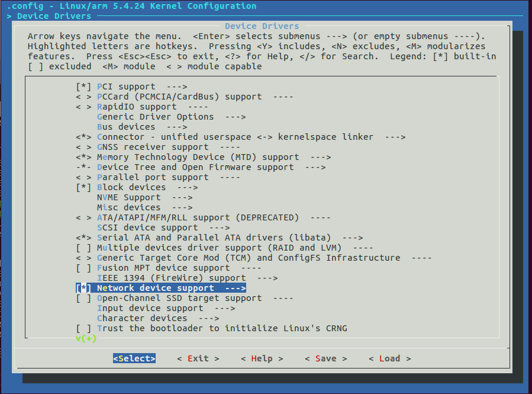Open IEEE 1394 (FireWire) support entry
The width and height of the screenshot is (532, 394).
(170, 278)
